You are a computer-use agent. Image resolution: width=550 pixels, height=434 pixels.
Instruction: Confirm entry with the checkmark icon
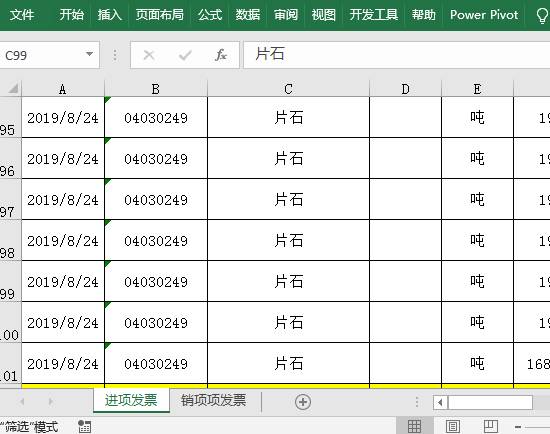[x=185, y=55]
